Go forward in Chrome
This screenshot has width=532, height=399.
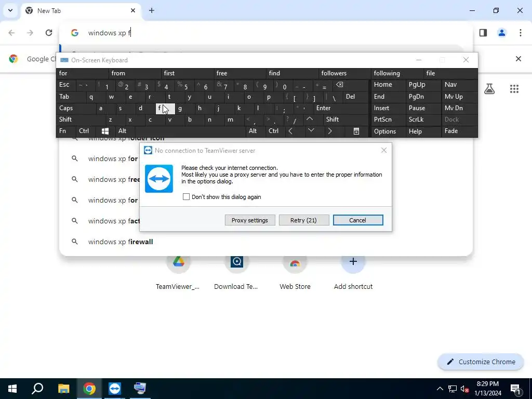[30, 33]
